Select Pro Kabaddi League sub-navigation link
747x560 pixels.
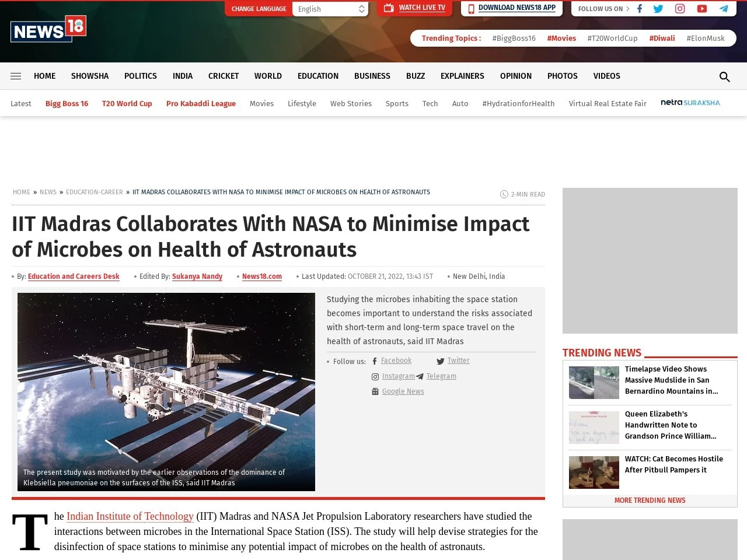201,103
